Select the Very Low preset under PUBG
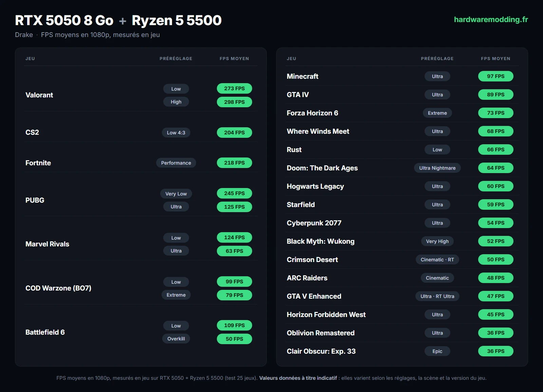Image resolution: width=543 pixels, height=392 pixels. click(176, 194)
